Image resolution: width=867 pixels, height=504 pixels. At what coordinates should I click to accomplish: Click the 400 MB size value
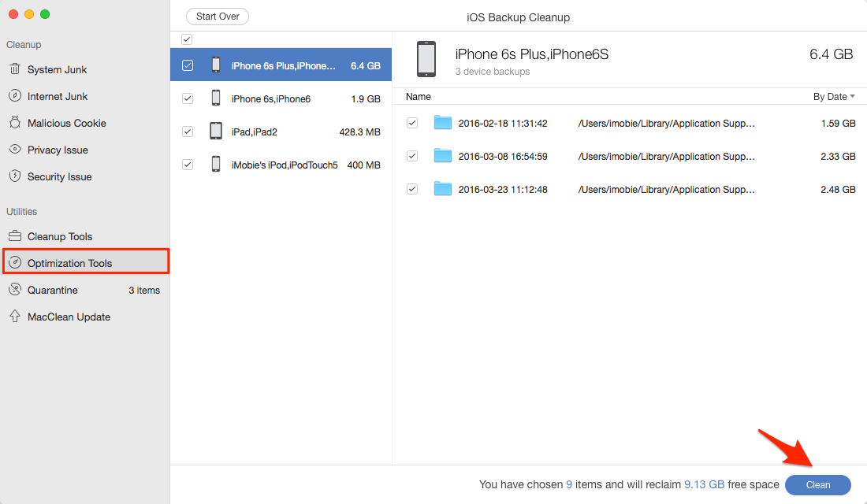(x=363, y=165)
